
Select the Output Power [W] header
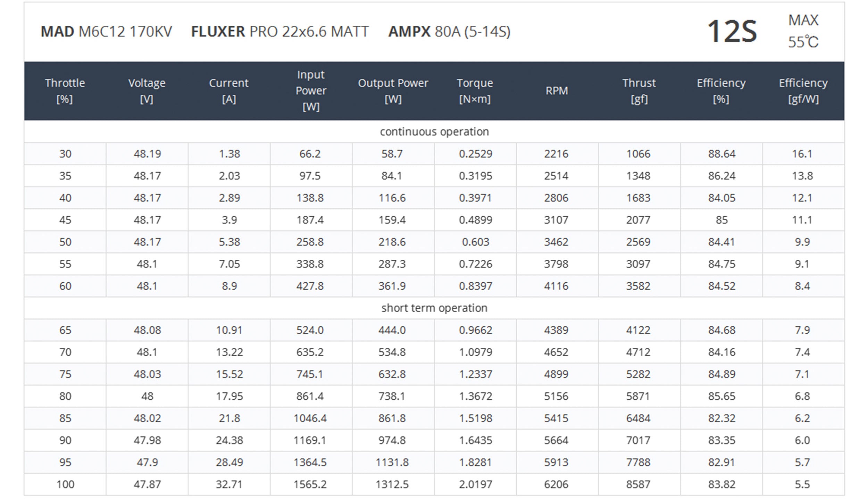[x=393, y=91]
